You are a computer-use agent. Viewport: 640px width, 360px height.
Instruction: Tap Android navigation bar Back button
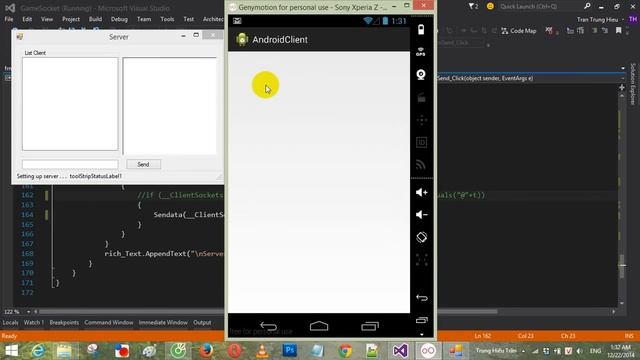(268, 326)
